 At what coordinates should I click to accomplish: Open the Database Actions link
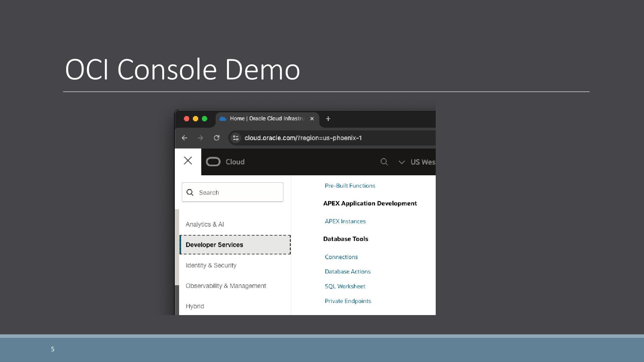(347, 271)
